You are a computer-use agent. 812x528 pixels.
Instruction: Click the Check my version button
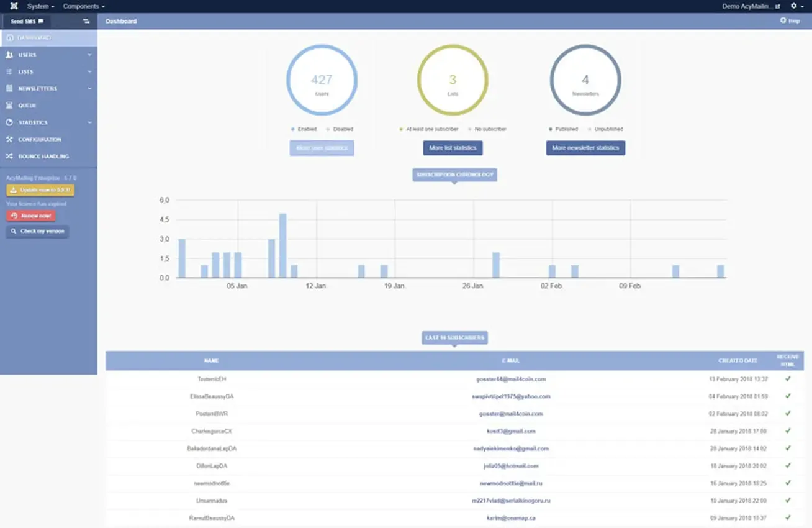pyautogui.click(x=37, y=231)
